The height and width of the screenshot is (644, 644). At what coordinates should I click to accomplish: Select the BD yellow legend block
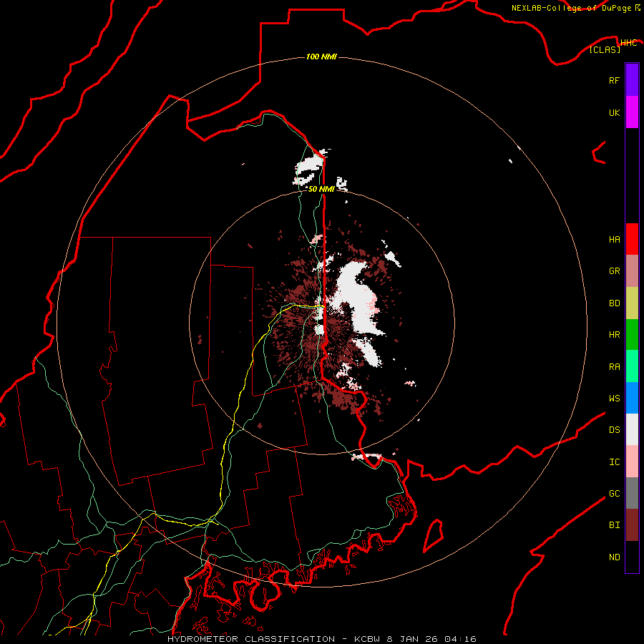point(632,303)
